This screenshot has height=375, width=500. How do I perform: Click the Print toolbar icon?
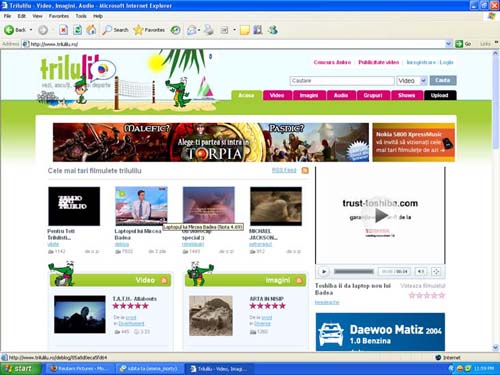tap(209, 30)
